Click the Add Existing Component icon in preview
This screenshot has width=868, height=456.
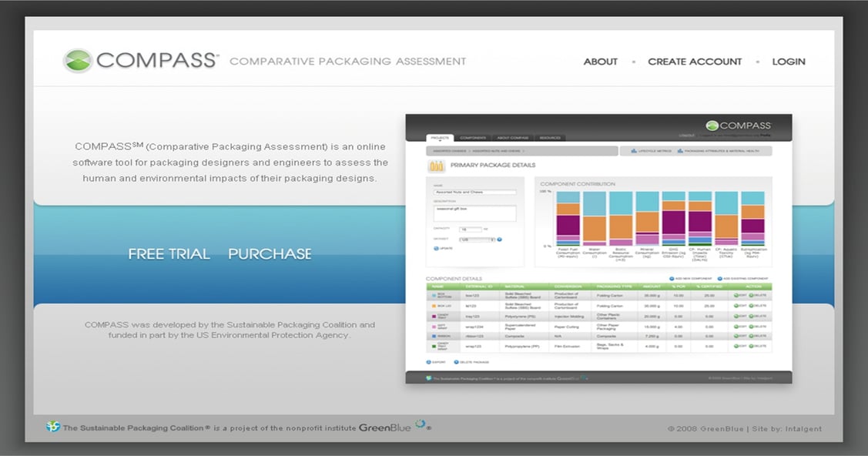[719, 278]
